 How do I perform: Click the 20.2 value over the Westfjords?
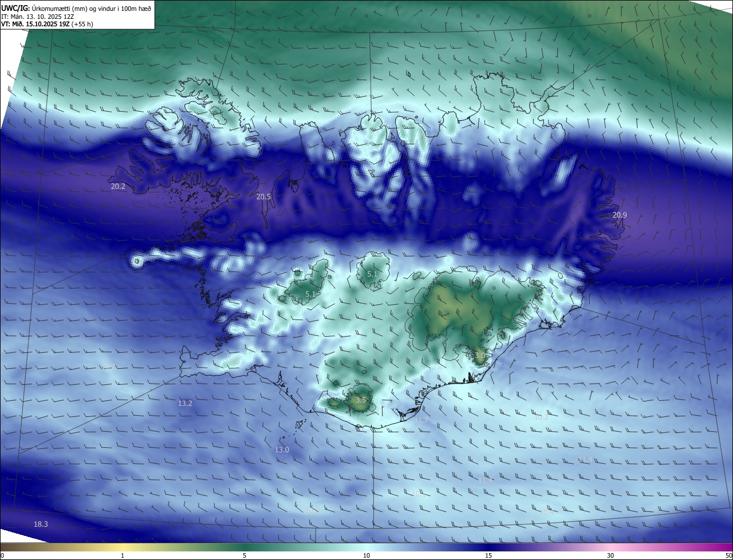pyautogui.click(x=118, y=187)
